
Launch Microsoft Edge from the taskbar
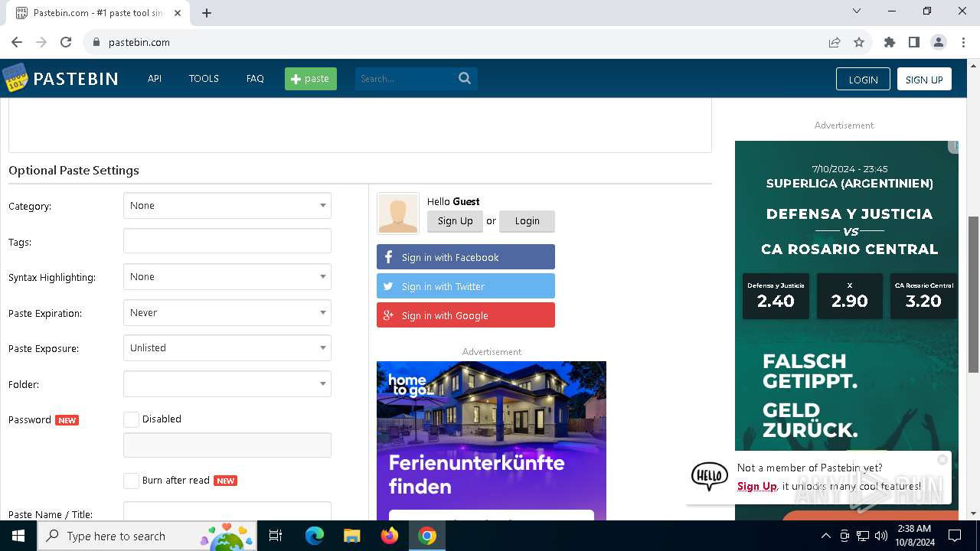[x=315, y=536]
